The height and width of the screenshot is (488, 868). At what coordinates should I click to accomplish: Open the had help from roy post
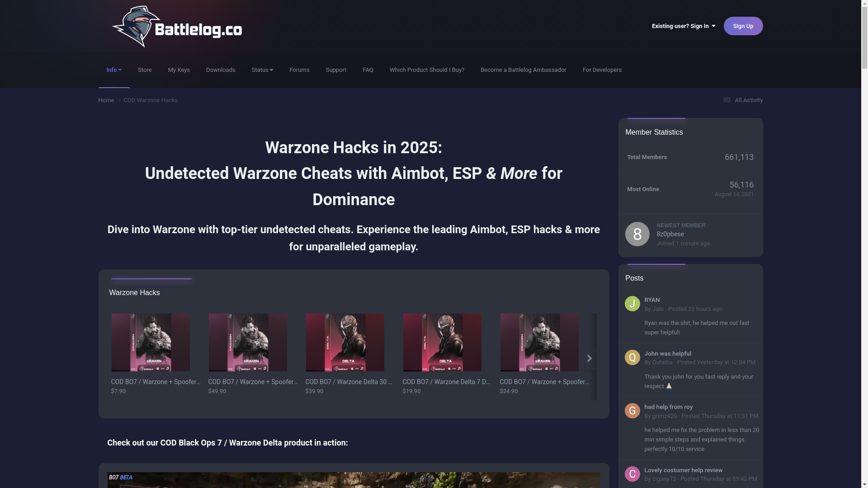[x=668, y=407]
